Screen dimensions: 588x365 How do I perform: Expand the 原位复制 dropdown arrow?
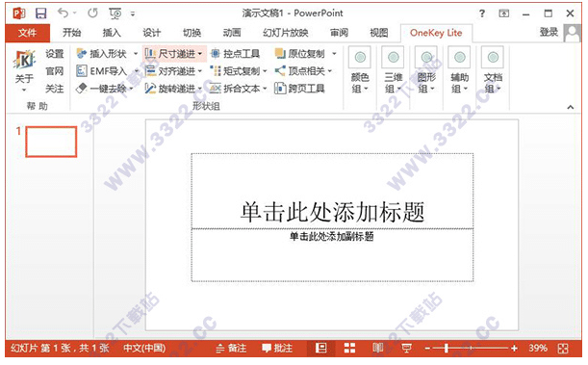334,54
